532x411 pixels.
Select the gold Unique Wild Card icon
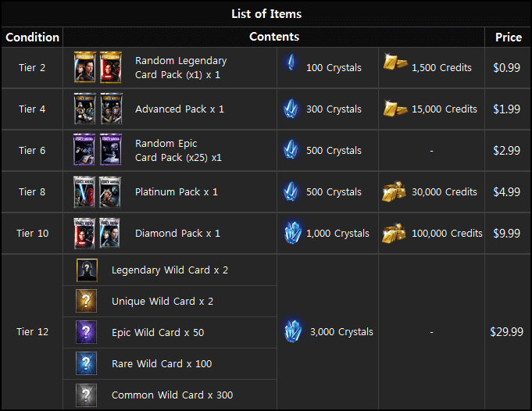(86, 301)
